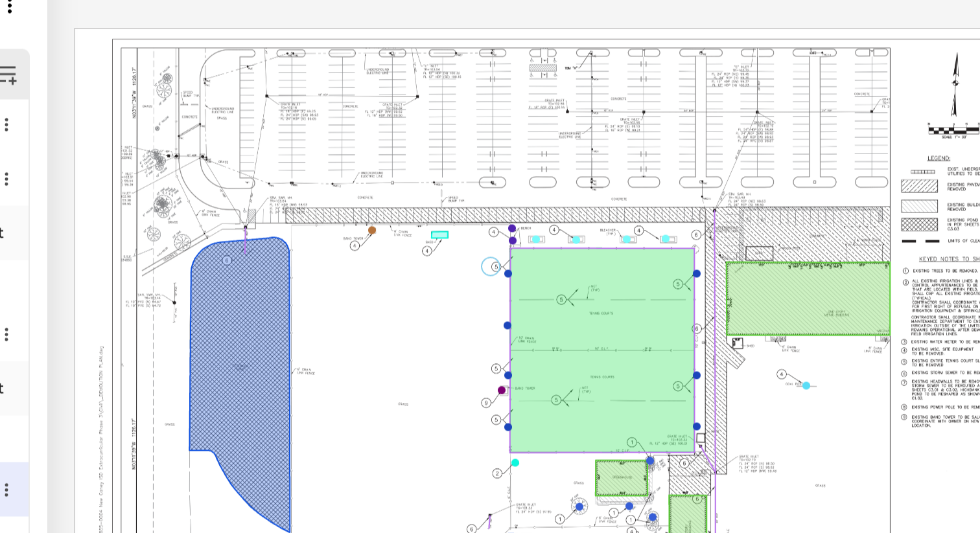Click the cyan dot on the goal post
Screen dimensions: 980x533
806,385
